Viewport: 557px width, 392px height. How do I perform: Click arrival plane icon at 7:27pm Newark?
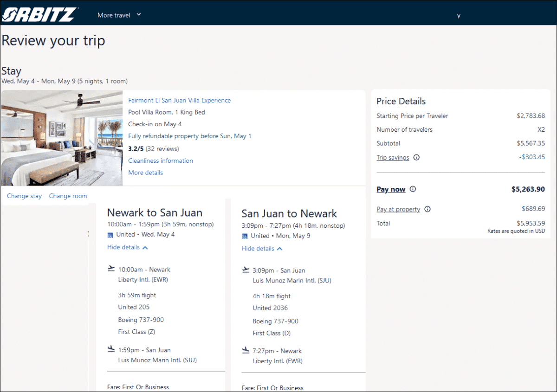coord(246,349)
